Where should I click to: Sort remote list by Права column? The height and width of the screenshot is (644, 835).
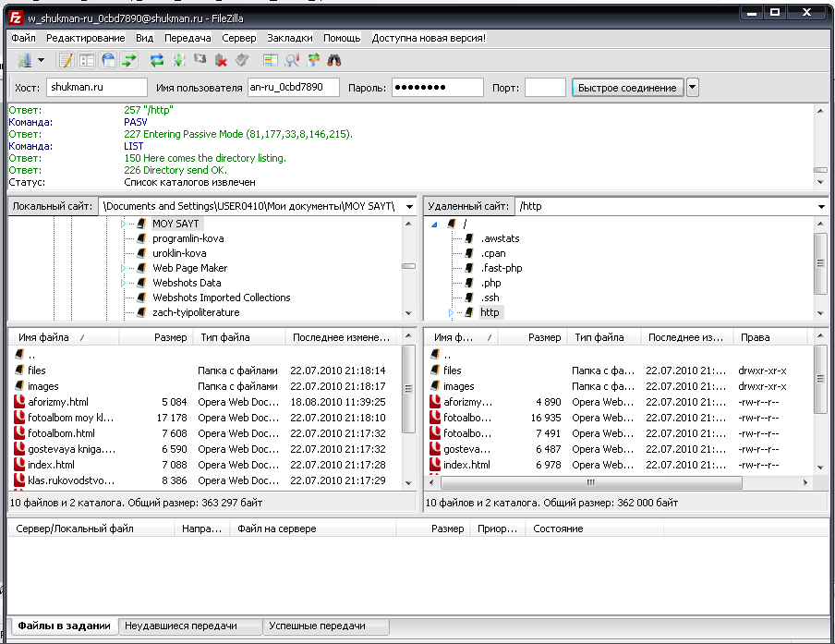coord(770,337)
